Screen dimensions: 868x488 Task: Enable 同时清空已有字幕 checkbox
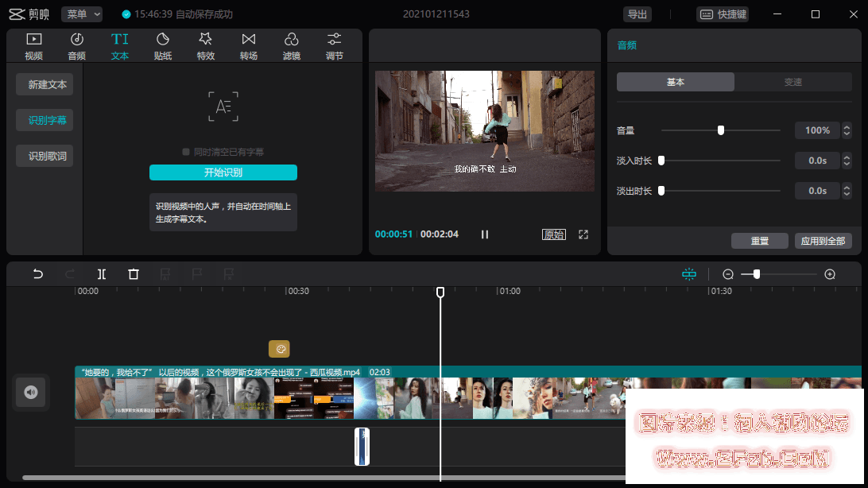click(x=186, y=152)
